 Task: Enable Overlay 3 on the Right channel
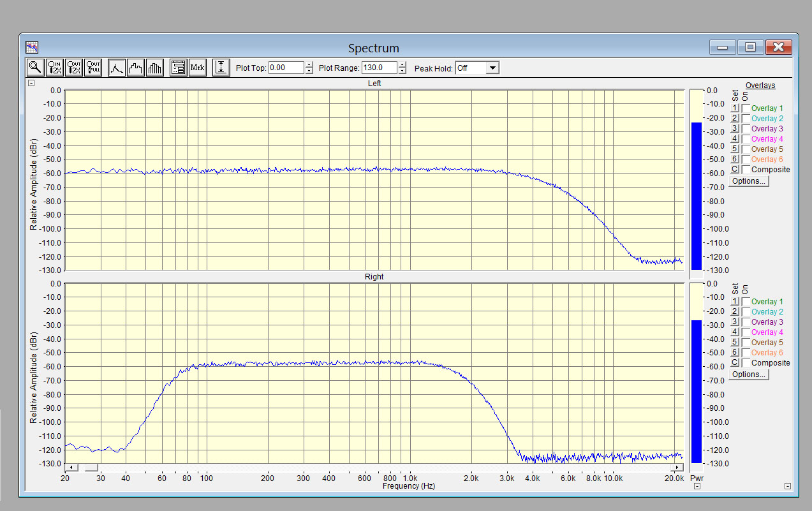click(746, 322)
